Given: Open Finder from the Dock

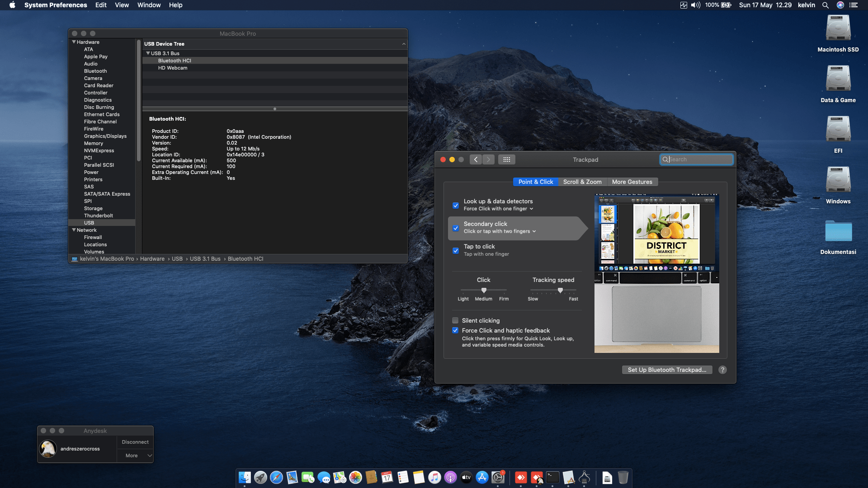Looking at the screenshot, I should [245, 477].
